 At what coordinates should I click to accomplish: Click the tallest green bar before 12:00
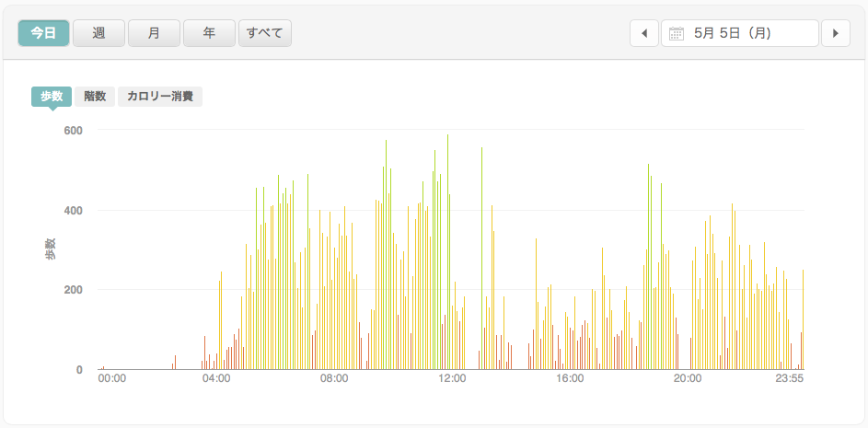point(447,252)
